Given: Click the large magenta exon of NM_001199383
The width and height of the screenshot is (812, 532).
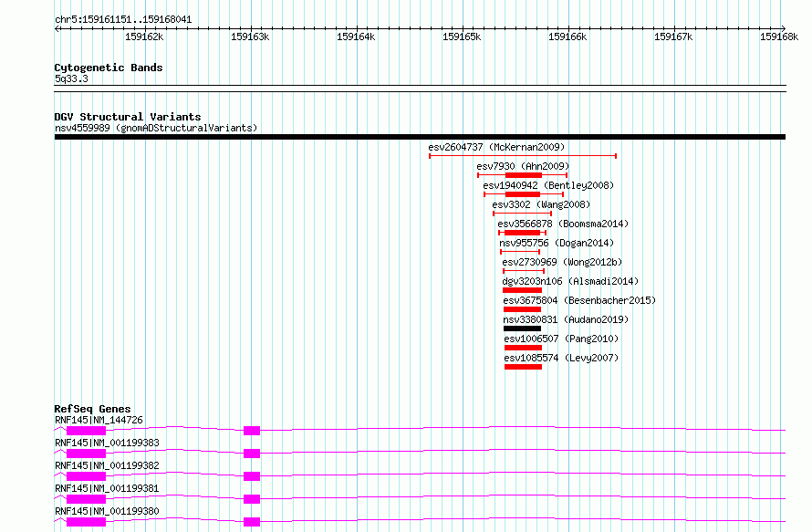Looking at the screenshot, I should (x=86, y=454).
